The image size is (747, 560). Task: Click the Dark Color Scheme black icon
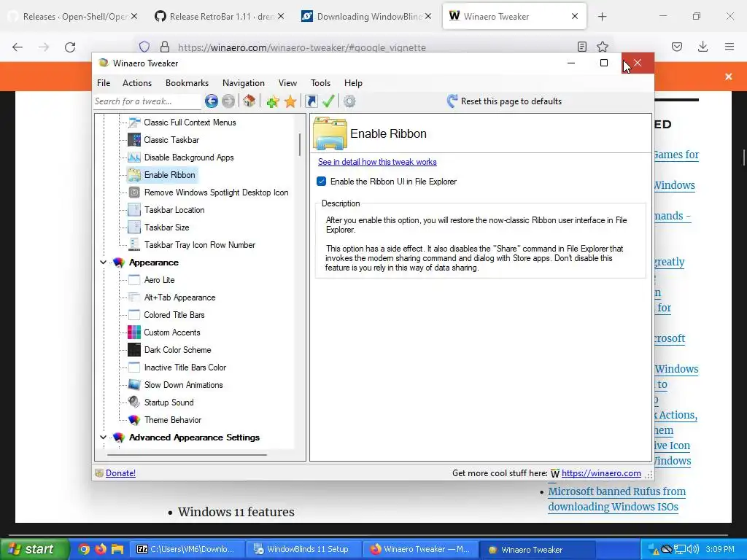pyautogui.click(x=134, y=350)
